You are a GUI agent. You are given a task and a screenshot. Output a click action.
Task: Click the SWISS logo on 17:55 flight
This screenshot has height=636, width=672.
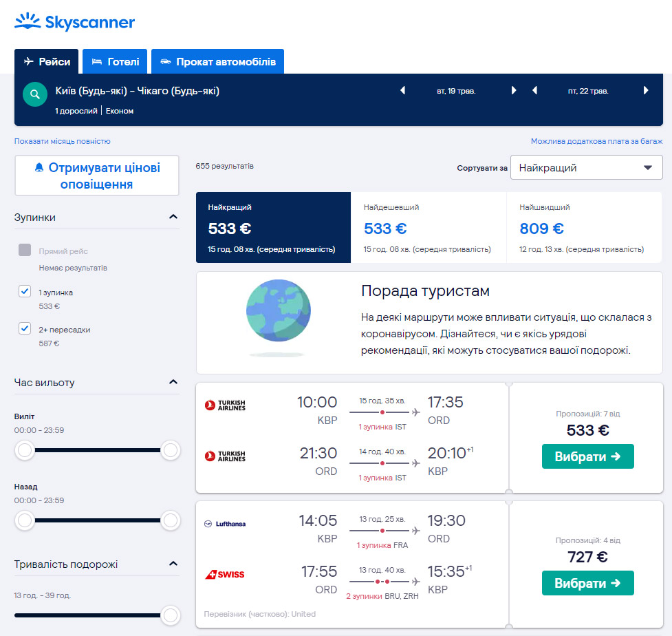(x=224, y=574)
